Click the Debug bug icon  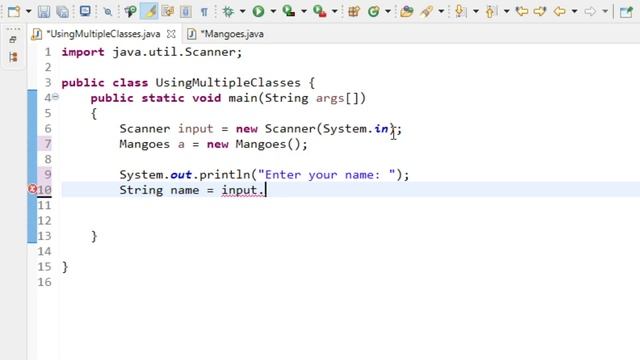(228, 11)
